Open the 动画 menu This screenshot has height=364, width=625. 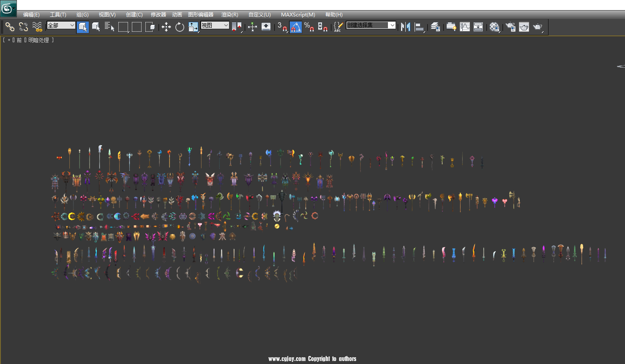(177, 15)
